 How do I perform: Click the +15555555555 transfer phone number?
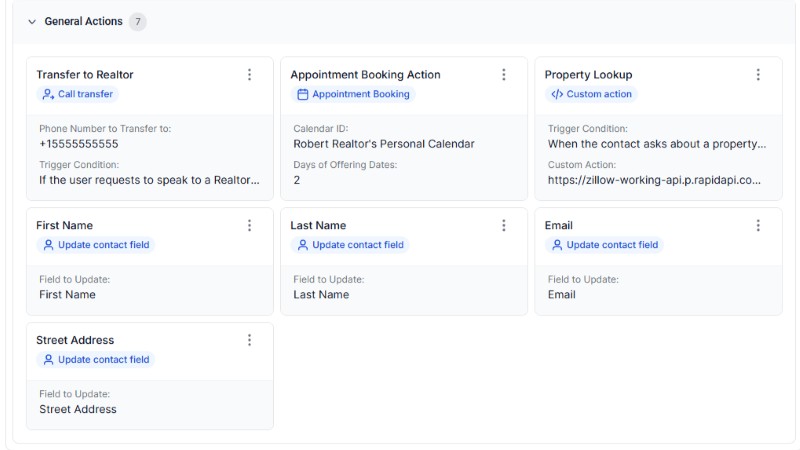point(79,144)
